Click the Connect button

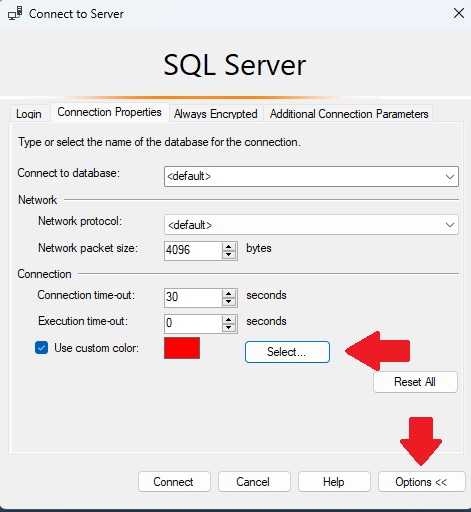coord(174,482)
